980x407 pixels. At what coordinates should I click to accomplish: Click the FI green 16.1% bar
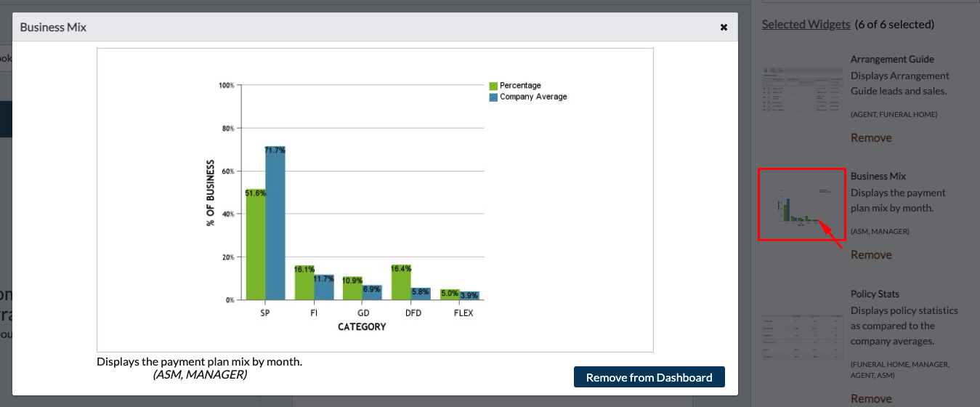click(x=304, y=283)
